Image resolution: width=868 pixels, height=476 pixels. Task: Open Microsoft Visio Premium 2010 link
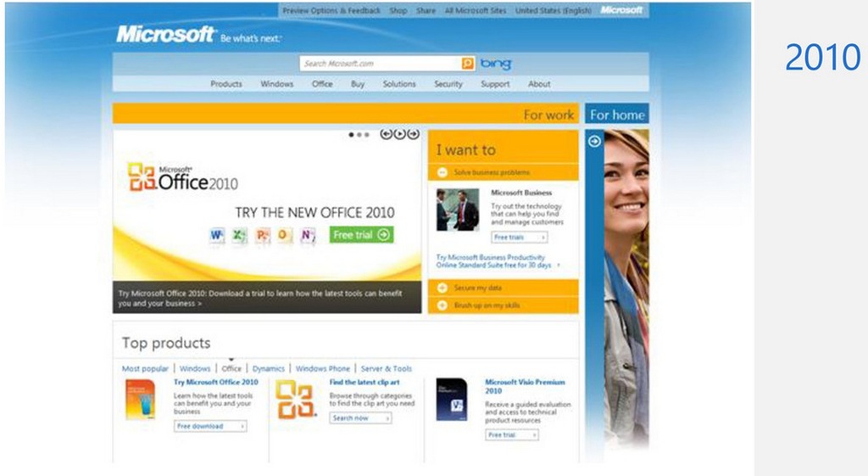tap(525, 386)
